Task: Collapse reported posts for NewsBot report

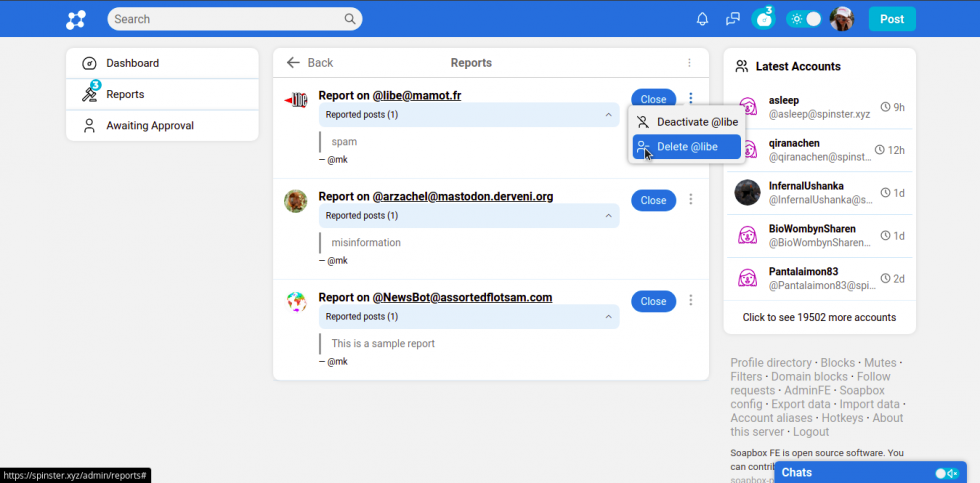Action: pos(608,317)
